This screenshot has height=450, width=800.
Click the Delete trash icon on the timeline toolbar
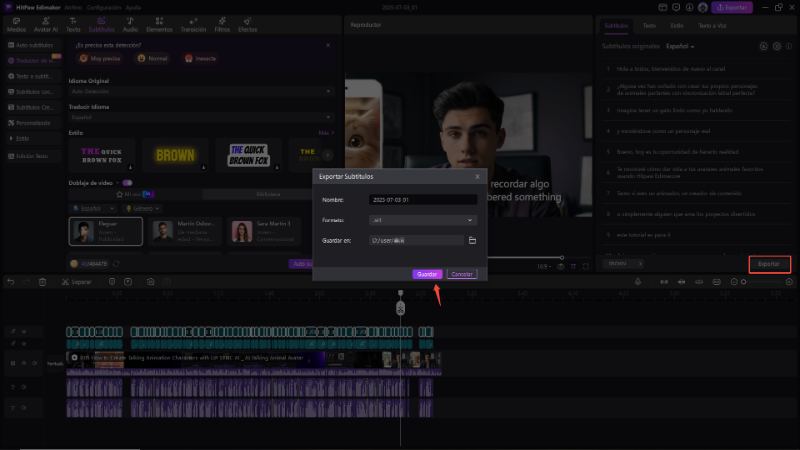tap(42, 282)
